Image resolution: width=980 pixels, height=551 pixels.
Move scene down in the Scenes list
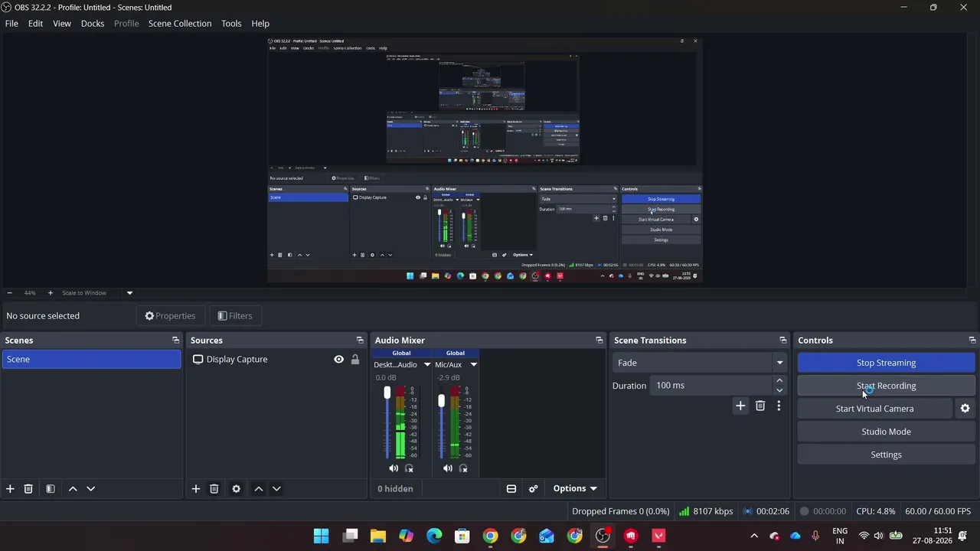point(90,489)
